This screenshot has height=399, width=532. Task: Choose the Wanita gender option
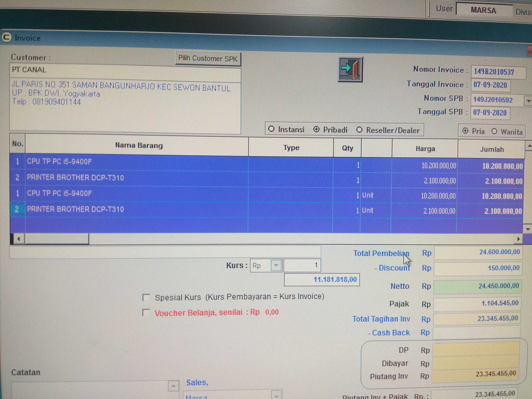[x=494, y=131]
